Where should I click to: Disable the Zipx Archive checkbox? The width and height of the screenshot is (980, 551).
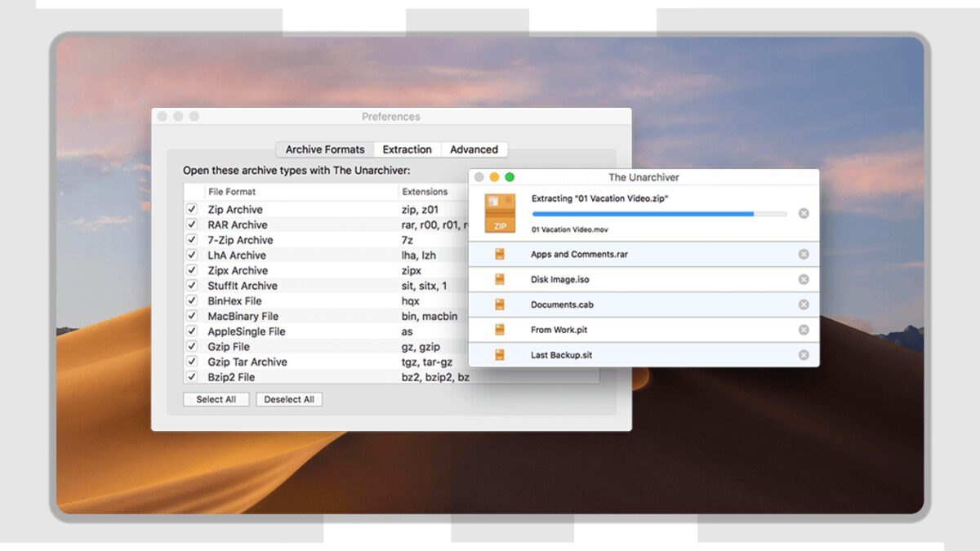click(x=192, y=270)
